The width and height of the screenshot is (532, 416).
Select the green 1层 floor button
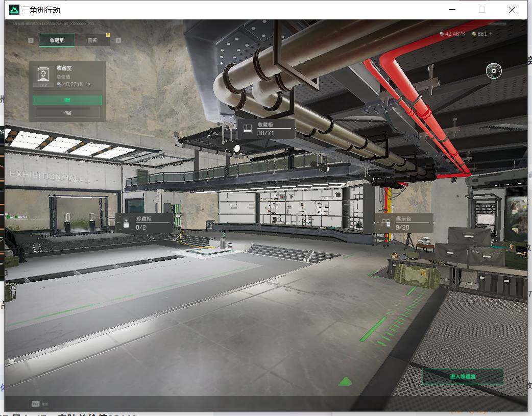[67, 100]
